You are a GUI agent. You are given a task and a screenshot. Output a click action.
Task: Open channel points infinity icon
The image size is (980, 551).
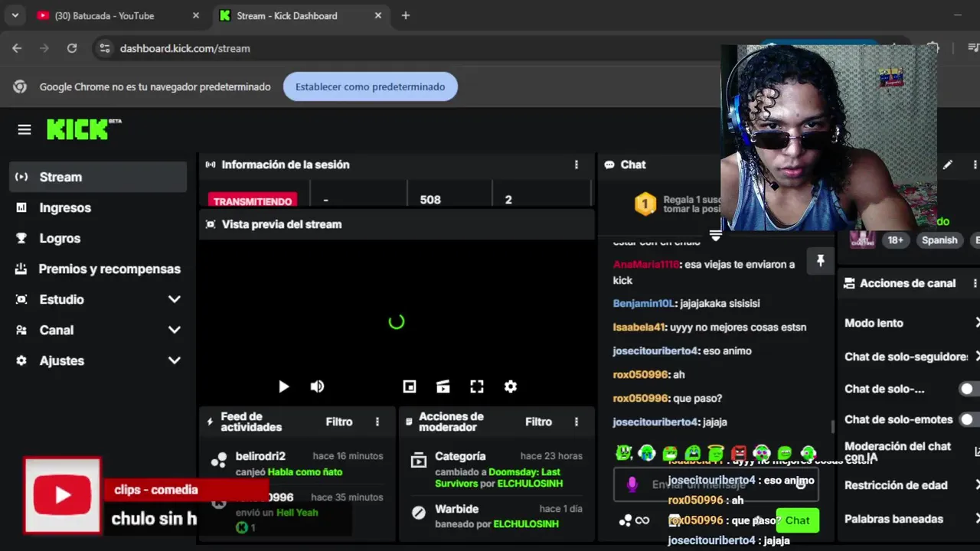[642, 520]
